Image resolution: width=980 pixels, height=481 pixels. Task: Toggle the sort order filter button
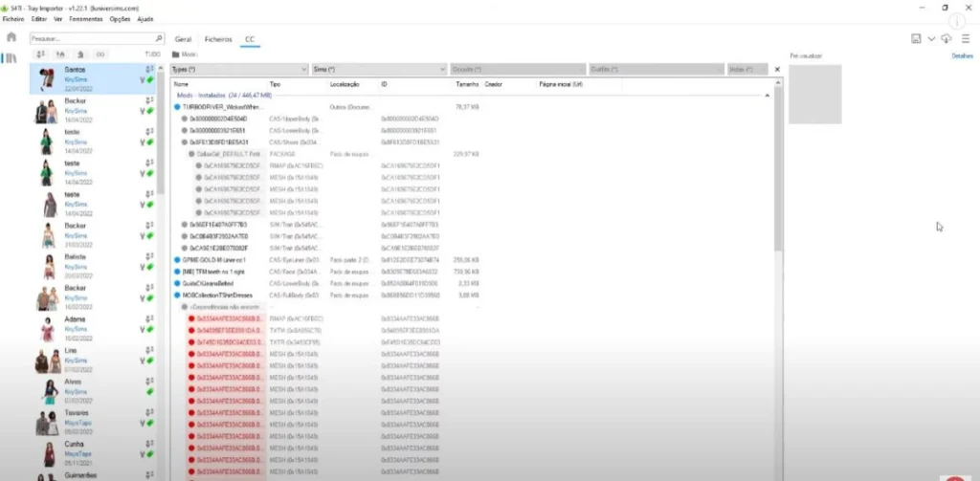40,55
